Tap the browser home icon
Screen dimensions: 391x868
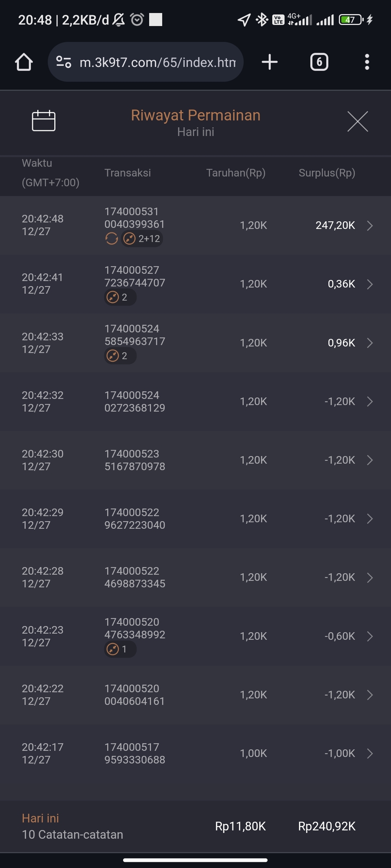tap(24, 62)
